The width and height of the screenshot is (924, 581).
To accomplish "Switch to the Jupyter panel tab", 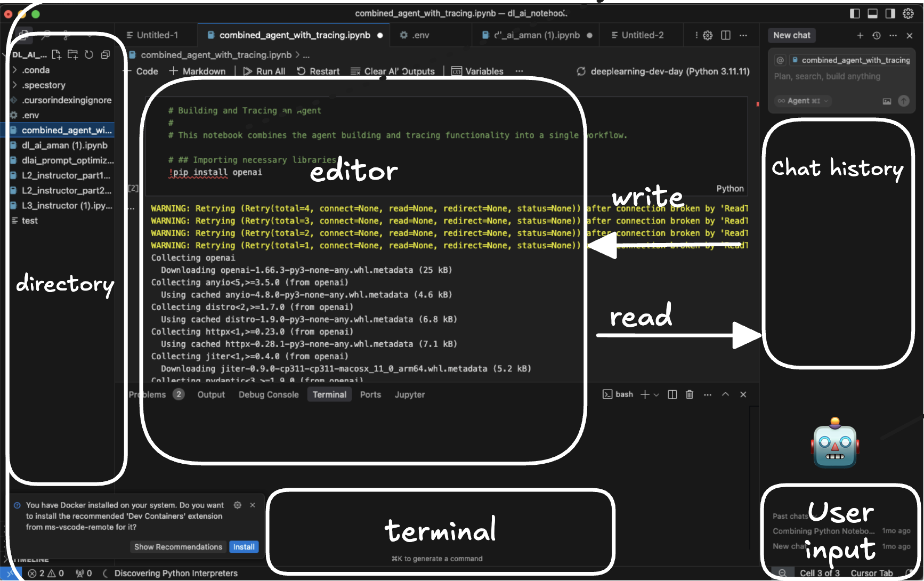I will click(409, 394).
